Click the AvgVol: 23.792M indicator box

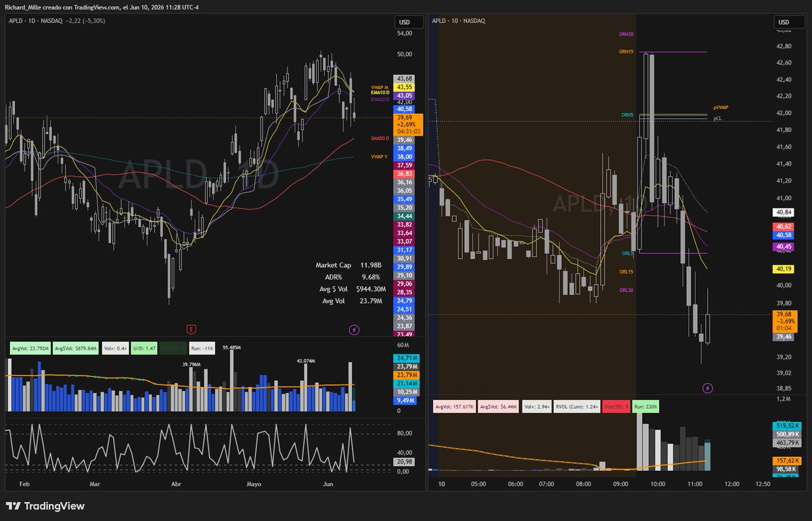(x=30, y=347)
